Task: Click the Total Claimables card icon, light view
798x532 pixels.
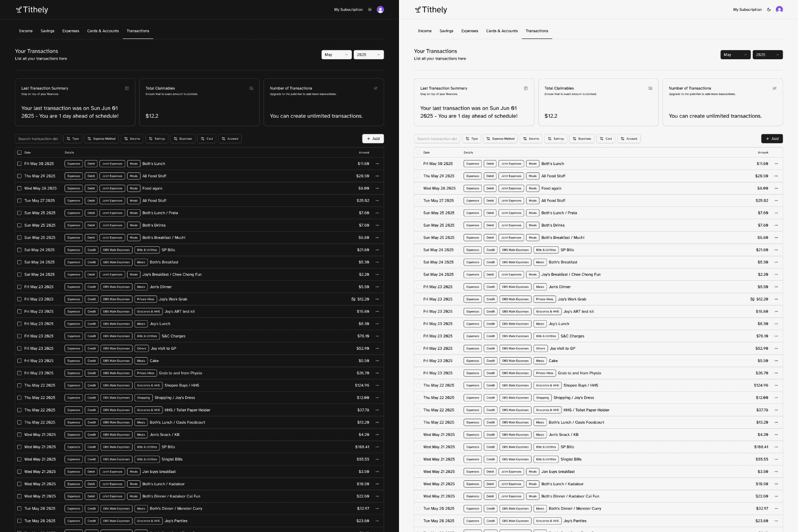Action: (x=650, y=88)
